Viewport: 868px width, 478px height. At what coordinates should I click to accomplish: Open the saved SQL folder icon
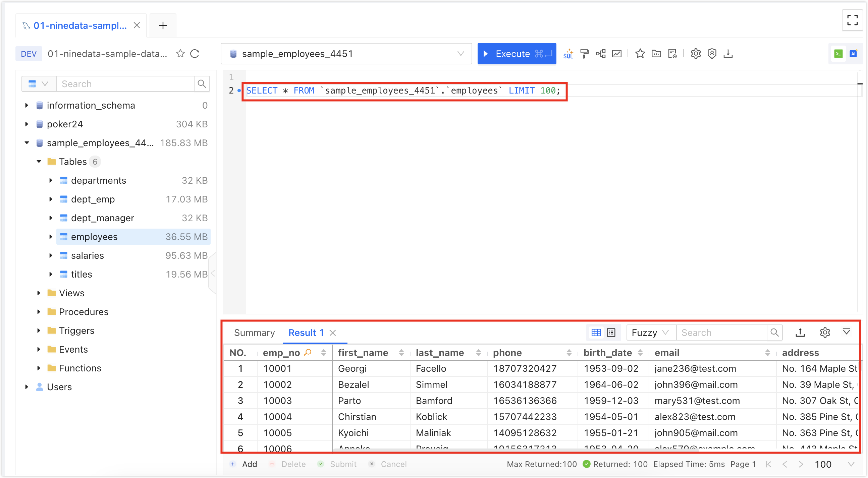click(656, 54)
